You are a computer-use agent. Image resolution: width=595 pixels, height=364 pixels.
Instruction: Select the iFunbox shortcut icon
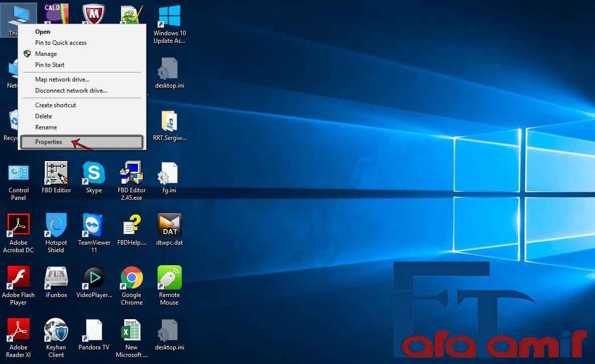56,278
